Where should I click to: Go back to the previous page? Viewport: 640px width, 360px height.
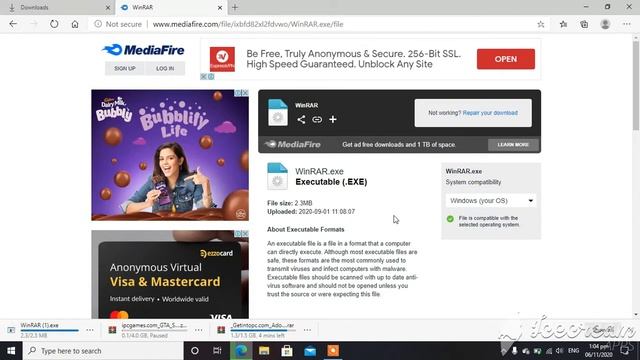[x=13, y=24]
